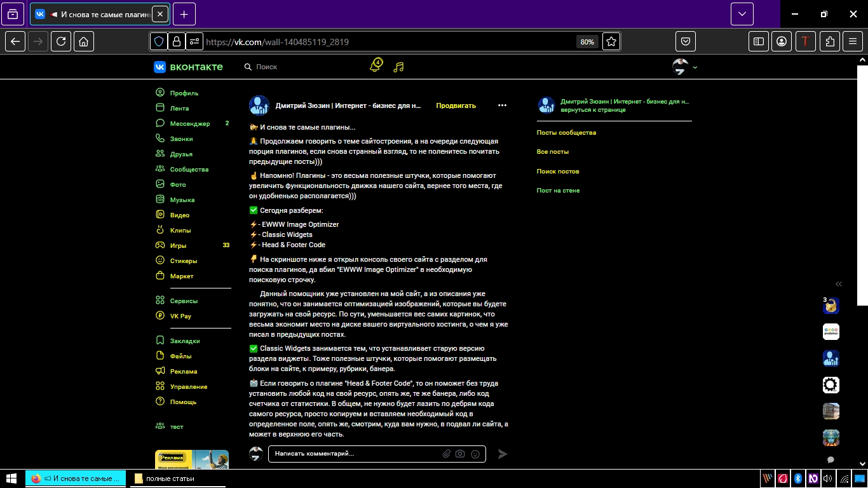The image size is (868, 488).
Task: Click the Музыка sidebar icon
Action: point(160,200)
